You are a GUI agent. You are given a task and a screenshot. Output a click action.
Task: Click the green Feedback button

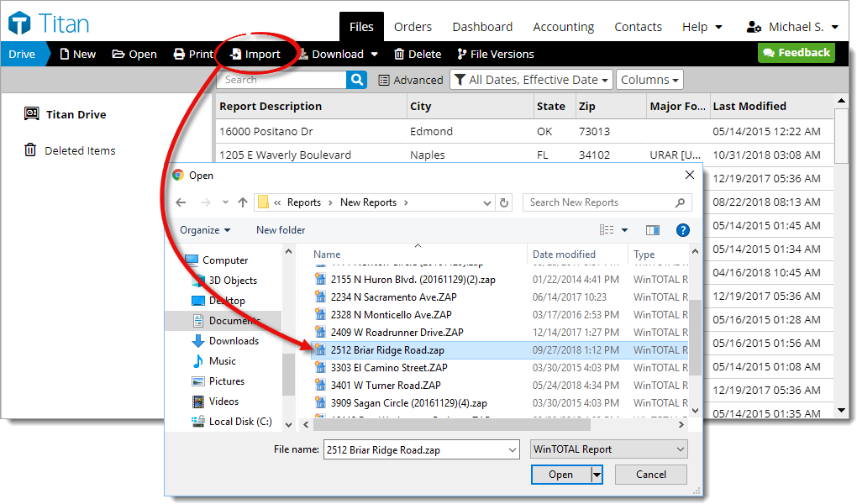tap(795, 53)
